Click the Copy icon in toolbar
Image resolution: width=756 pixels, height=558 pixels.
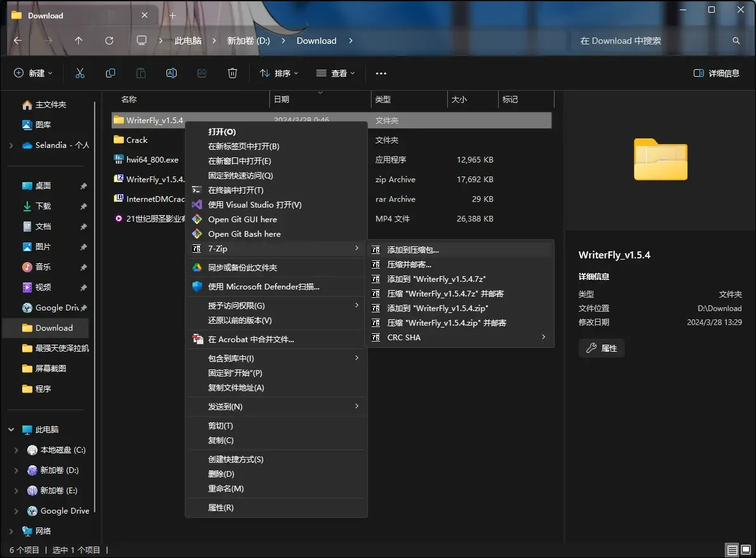111,73
